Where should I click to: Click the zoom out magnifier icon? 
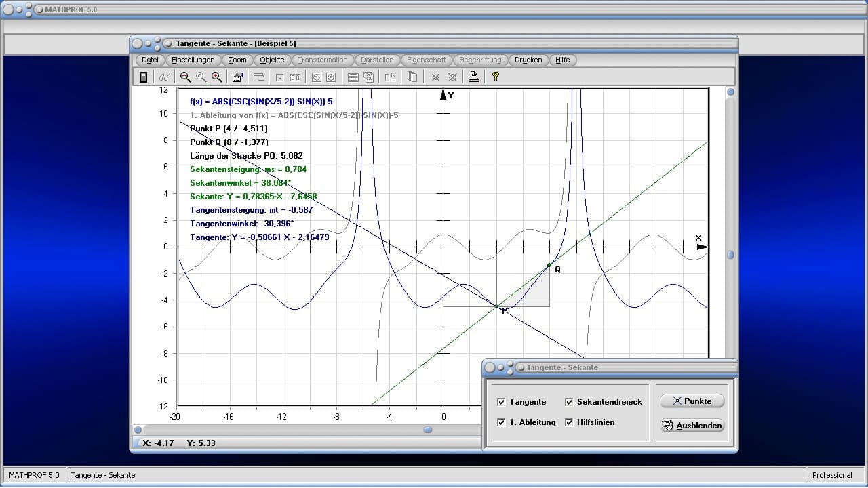click(185, 77)
